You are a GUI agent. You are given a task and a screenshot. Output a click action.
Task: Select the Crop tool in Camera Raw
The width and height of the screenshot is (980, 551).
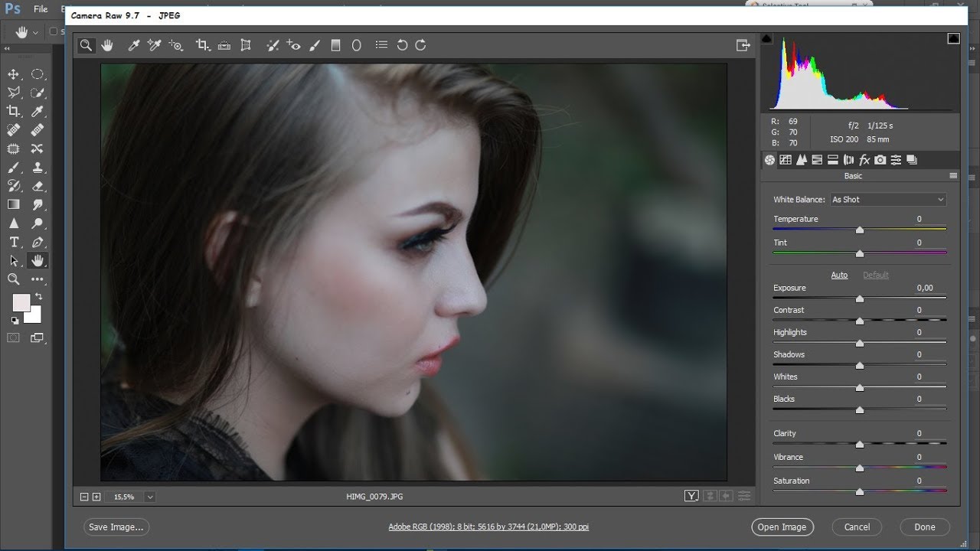202,46
